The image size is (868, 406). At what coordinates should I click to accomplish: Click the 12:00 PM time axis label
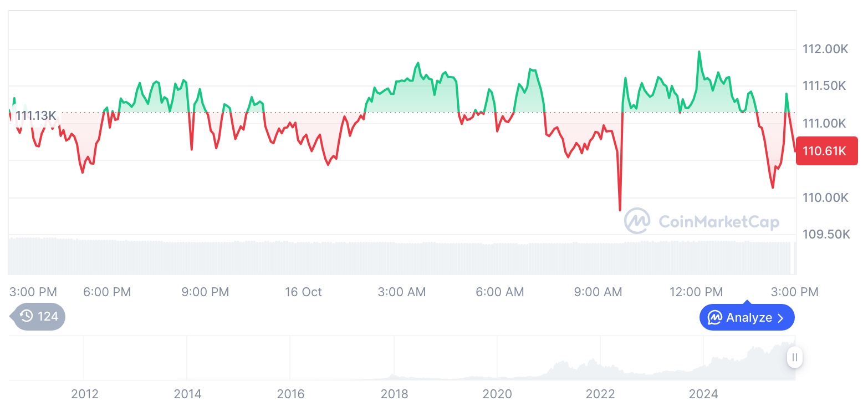[696, 292]
